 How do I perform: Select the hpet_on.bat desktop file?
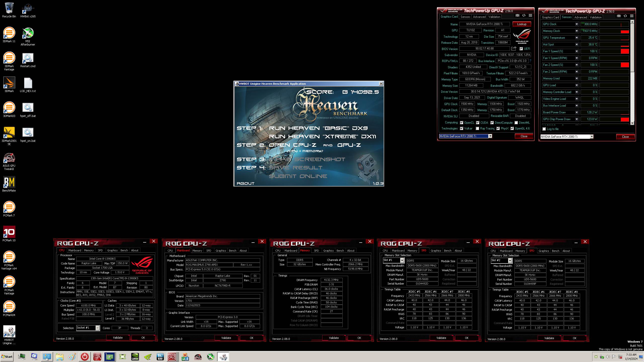click(x=28, y=134)
